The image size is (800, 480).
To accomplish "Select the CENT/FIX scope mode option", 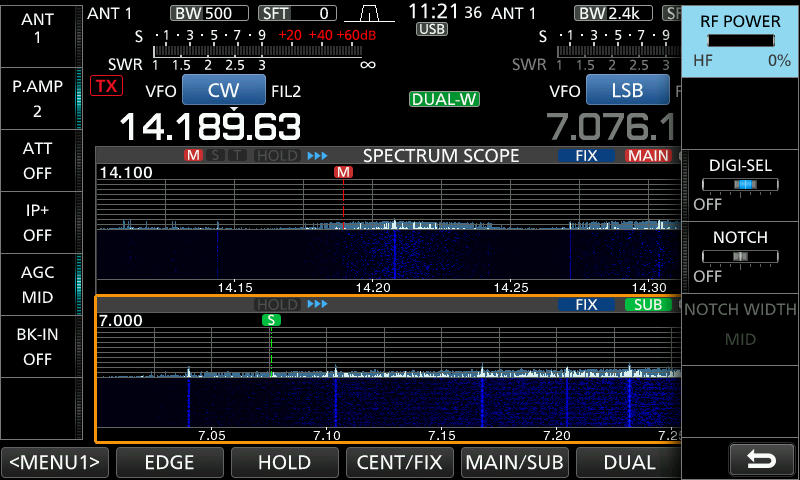I will click(x=399, y=462).
